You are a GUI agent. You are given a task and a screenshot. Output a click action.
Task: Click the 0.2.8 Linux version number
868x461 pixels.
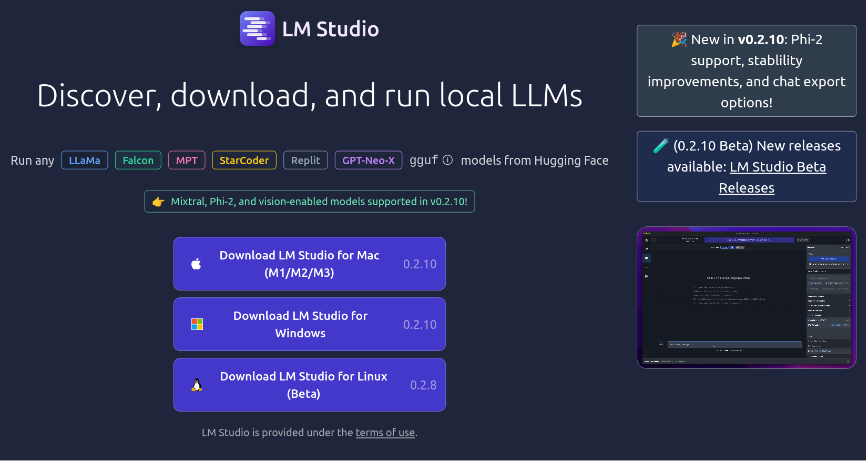[x=423, y=385]
